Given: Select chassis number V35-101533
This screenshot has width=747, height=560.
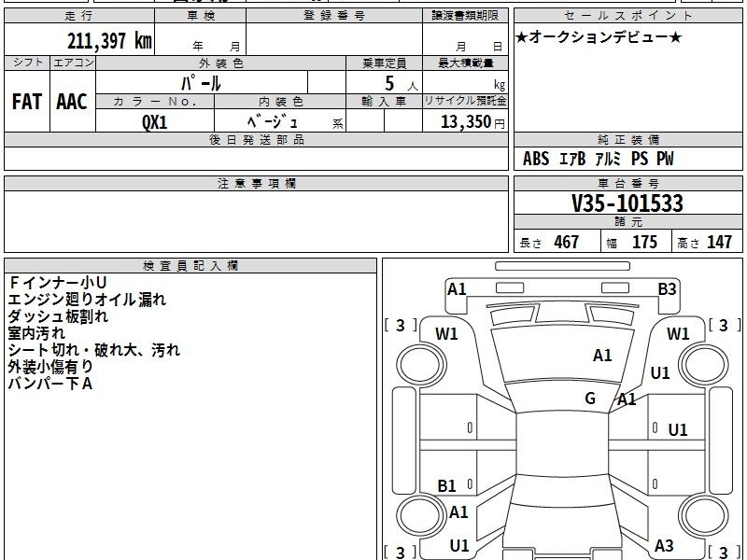Looking at the screenshot, I should pyautogui.click(x=627, y=203).
